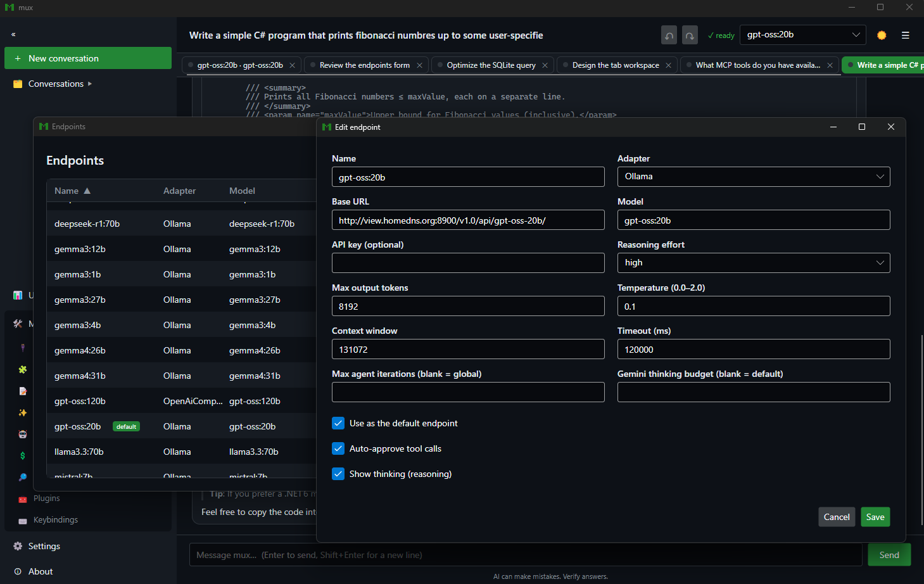Image resolution: width=924 pixels, height=584 pixels.
Task: Click the Timeout (ms) field showing 120000
Action: 754,349
